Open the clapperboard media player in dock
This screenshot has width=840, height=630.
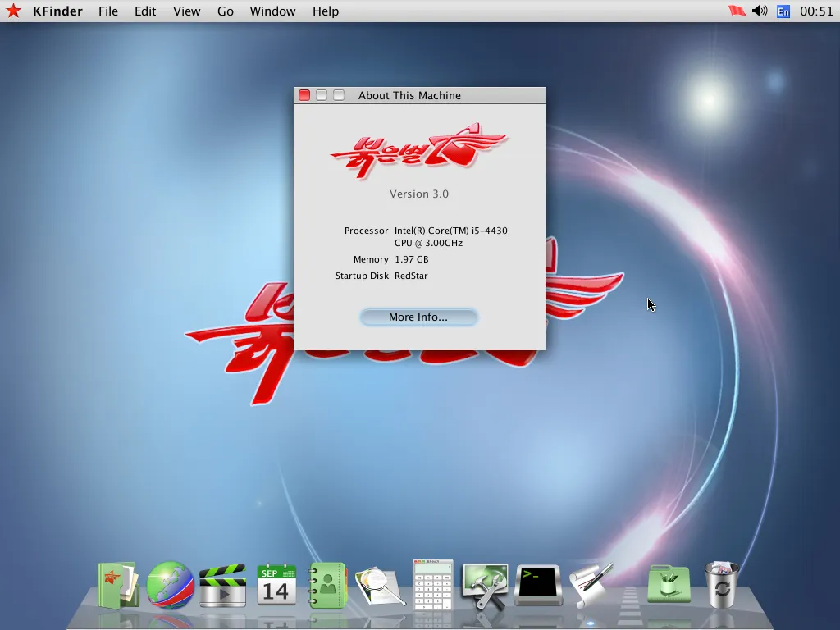coord(223,585)
